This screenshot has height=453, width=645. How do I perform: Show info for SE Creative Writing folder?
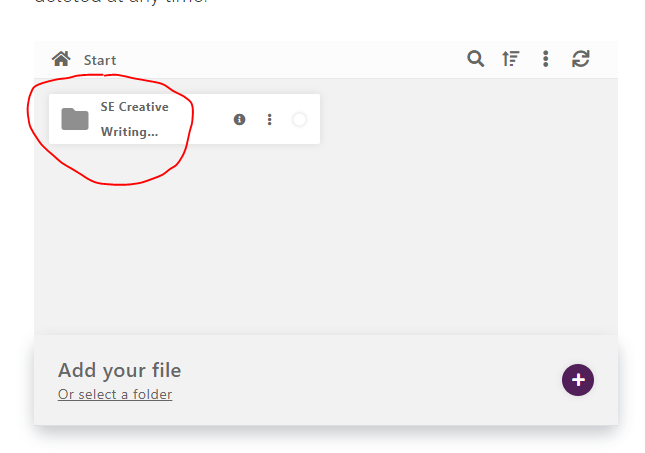239,119
